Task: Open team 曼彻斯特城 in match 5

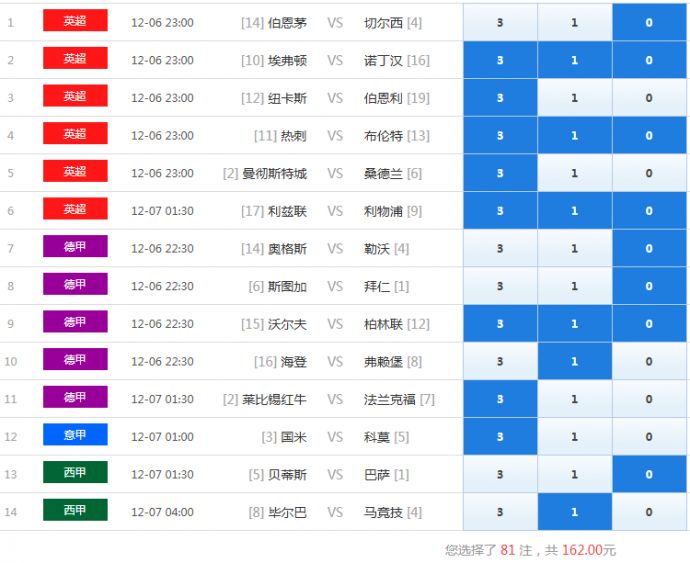Action: pyautogui.click(x=274, y=173)
